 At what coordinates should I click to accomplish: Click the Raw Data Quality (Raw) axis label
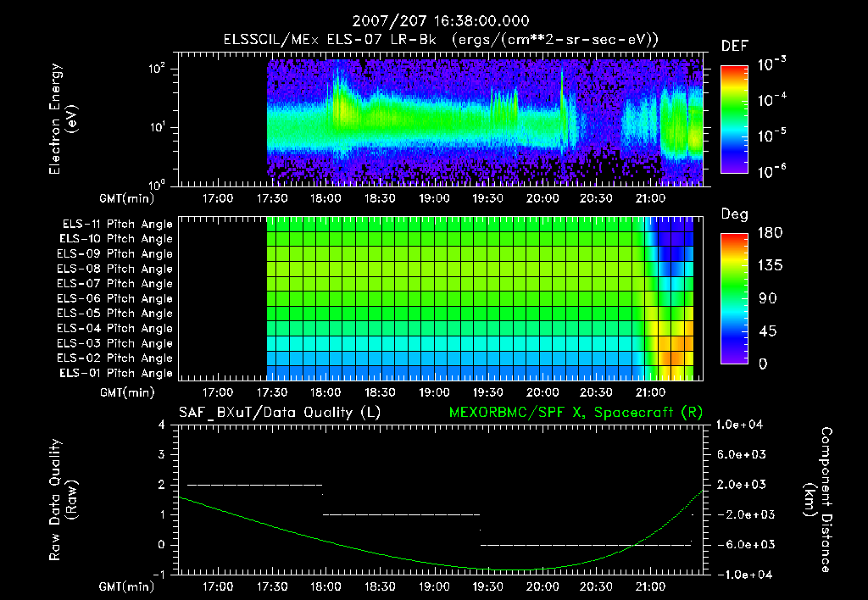pos(63,500)
